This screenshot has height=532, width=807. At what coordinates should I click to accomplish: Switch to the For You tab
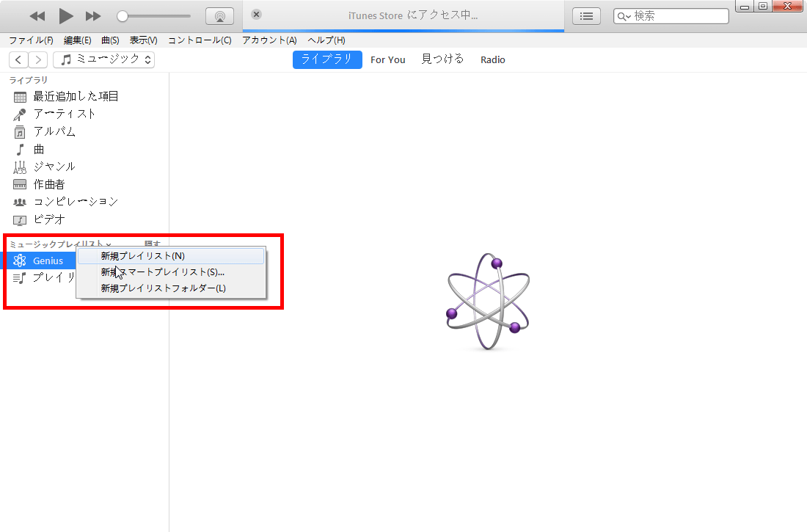click(388, 59)
